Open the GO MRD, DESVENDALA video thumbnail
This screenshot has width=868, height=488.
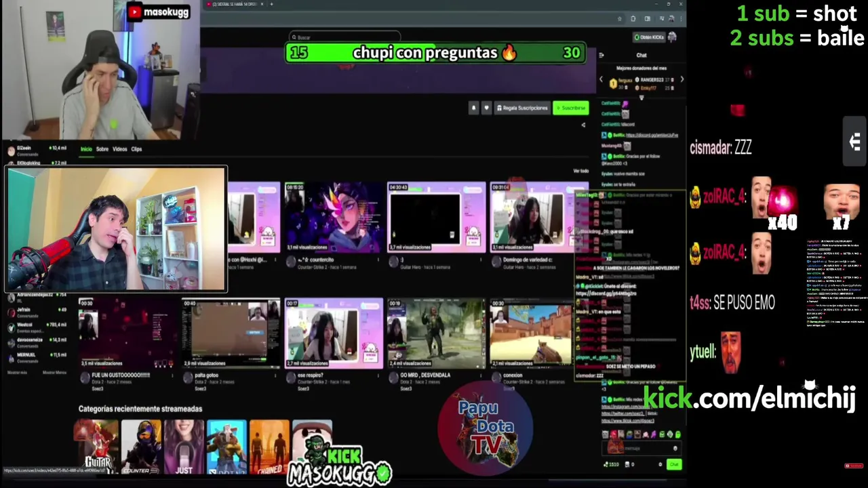436,333
